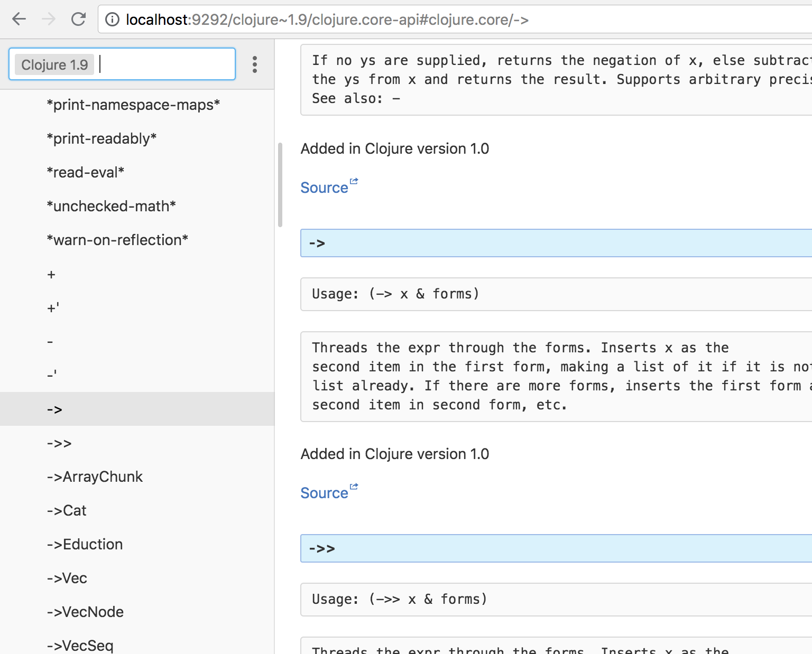Select the ->> entry in sidebar
Screen dimensions: 812x654
click(137, 443)
